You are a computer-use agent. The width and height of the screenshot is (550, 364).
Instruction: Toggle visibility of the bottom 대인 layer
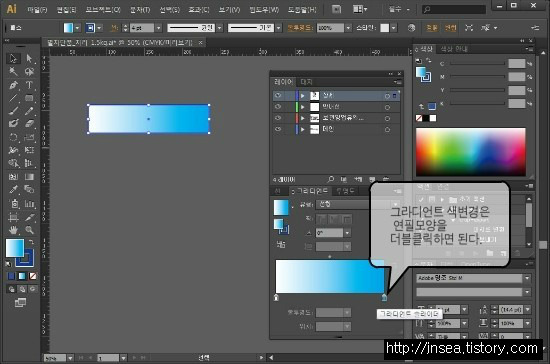coord(278,129)
